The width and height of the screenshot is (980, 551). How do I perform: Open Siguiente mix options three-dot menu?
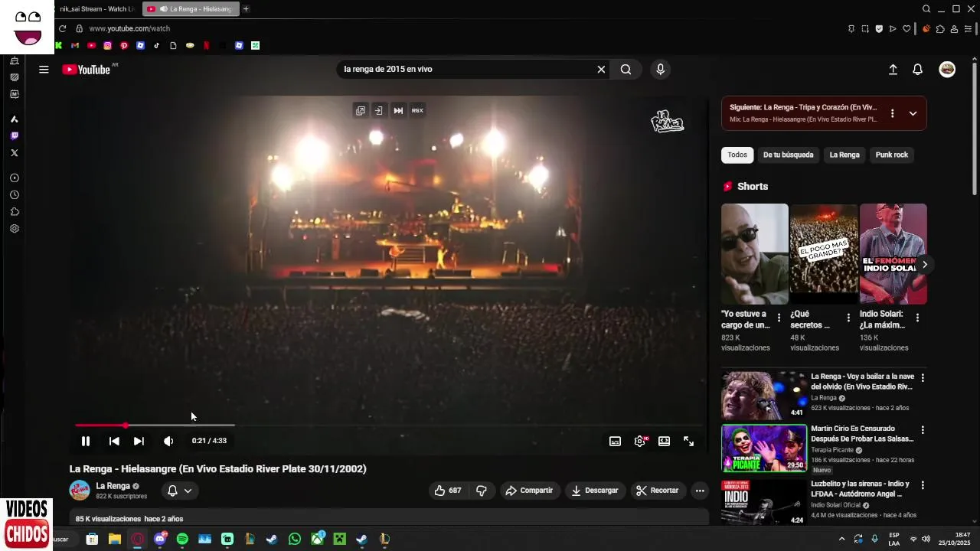(892, 113)
